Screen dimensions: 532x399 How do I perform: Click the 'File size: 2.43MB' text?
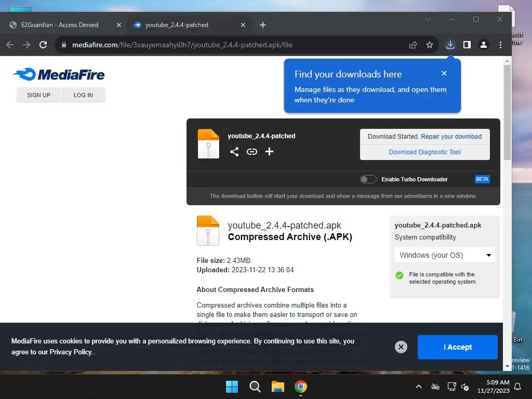pos(223,260)
